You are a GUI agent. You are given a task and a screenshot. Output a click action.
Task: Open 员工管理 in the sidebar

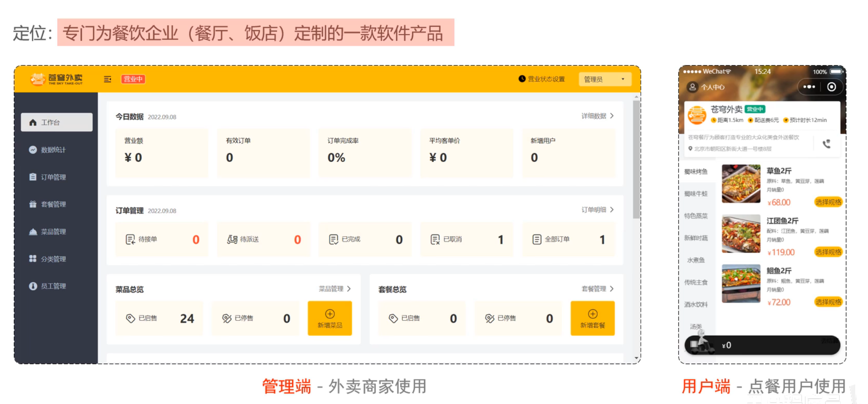53,286
